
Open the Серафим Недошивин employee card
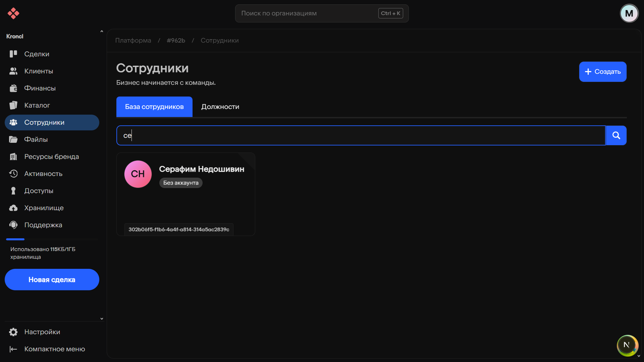tap(201, 169)
